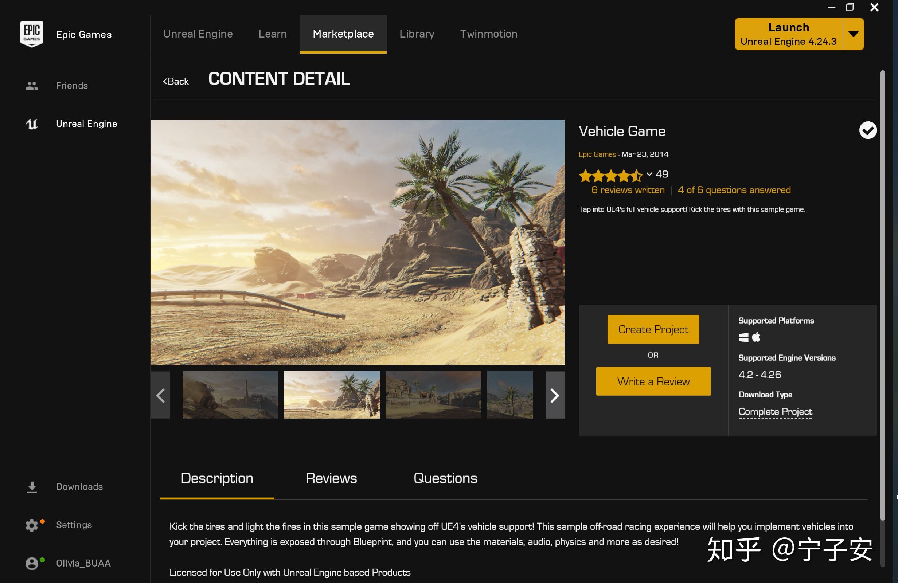Click the Create Project button
Screen dimensions: 898x588
coord(653,329)
